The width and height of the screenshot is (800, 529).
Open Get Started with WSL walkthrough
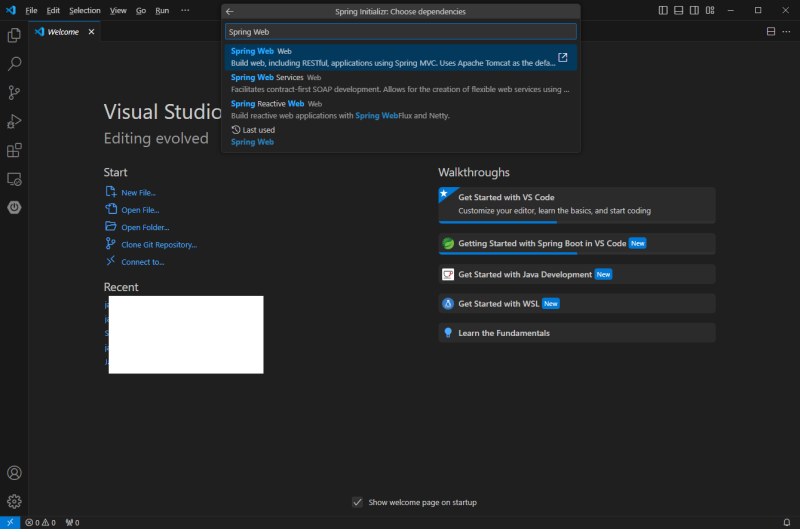pos(577,304)
